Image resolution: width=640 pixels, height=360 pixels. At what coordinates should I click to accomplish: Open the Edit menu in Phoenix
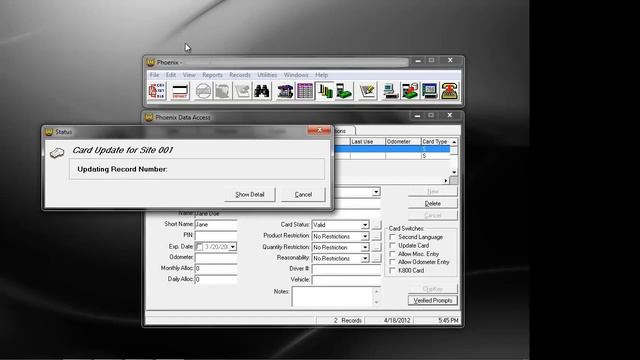171,75
